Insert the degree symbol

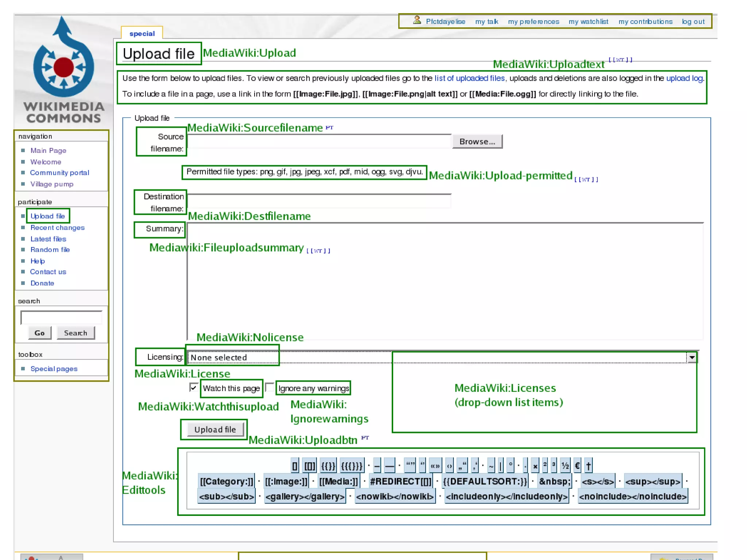tap(510, 466)
